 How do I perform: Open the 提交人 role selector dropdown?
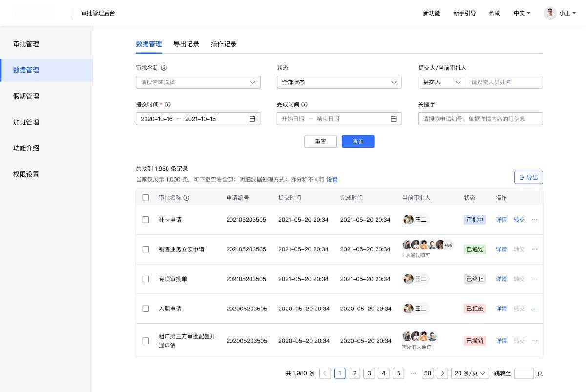[442, 82]
